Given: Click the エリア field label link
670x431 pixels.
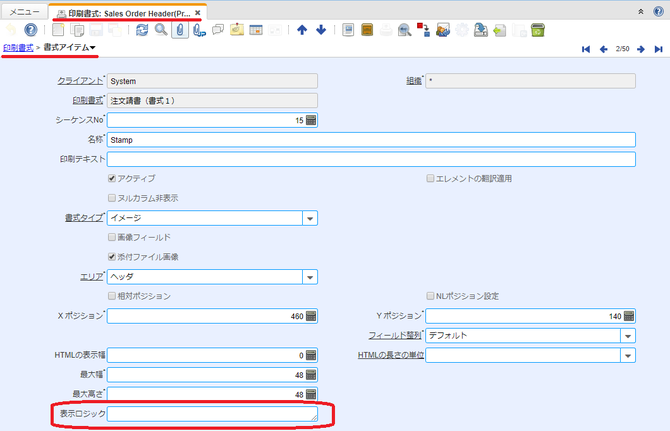Looking at the screenshot, I should coord(91,277).
